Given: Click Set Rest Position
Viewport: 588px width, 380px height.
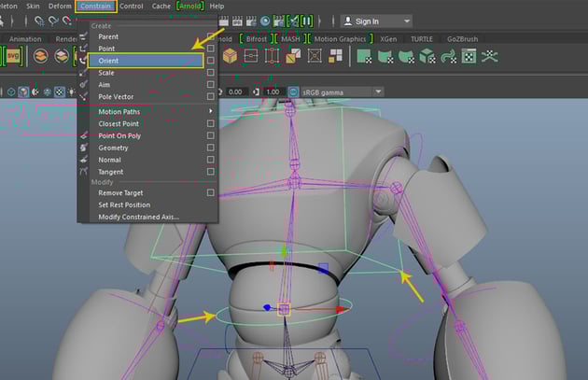Looking at the screenshot, I should 124,204.
